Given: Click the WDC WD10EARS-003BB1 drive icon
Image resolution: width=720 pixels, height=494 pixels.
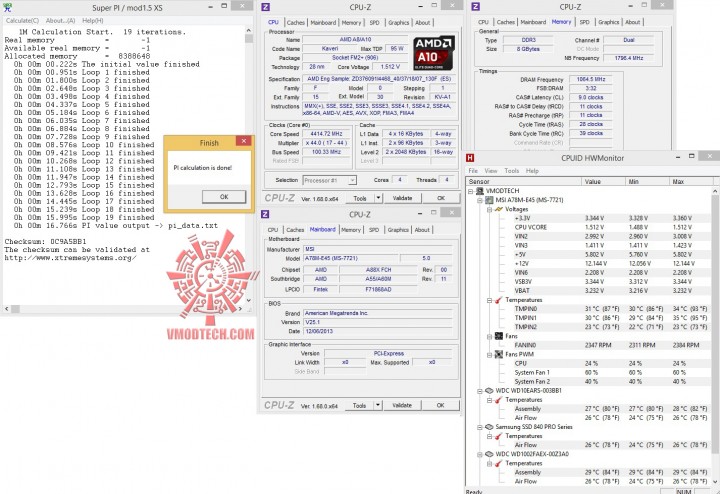Looking at the screenshot, I should coord(489,391).
